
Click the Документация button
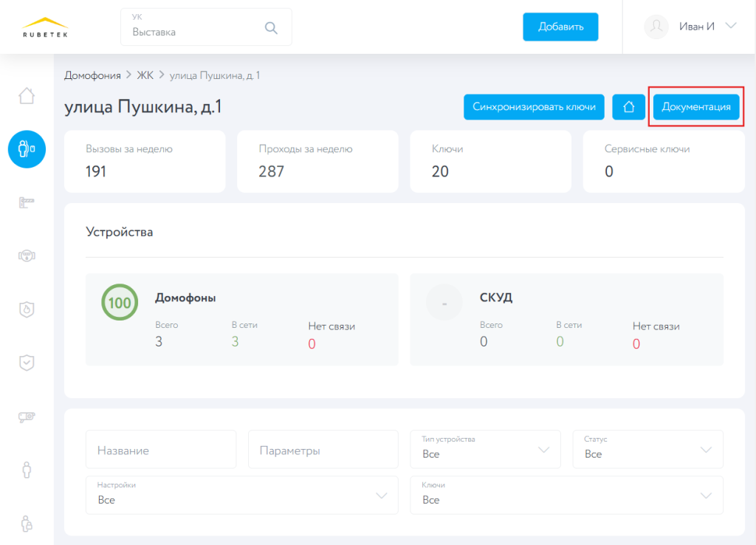tap(696, 107)
